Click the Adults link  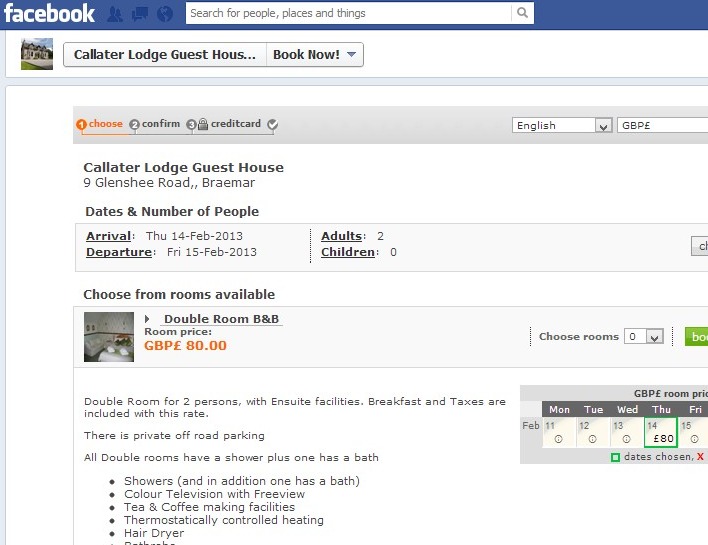tap(341, 236)
